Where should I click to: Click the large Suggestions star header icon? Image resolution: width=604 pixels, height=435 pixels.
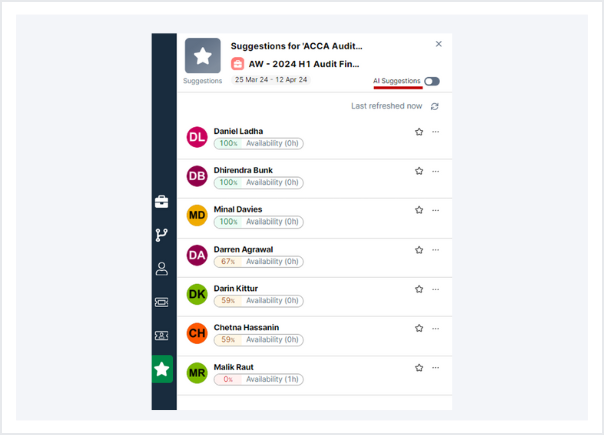point(203,56)
